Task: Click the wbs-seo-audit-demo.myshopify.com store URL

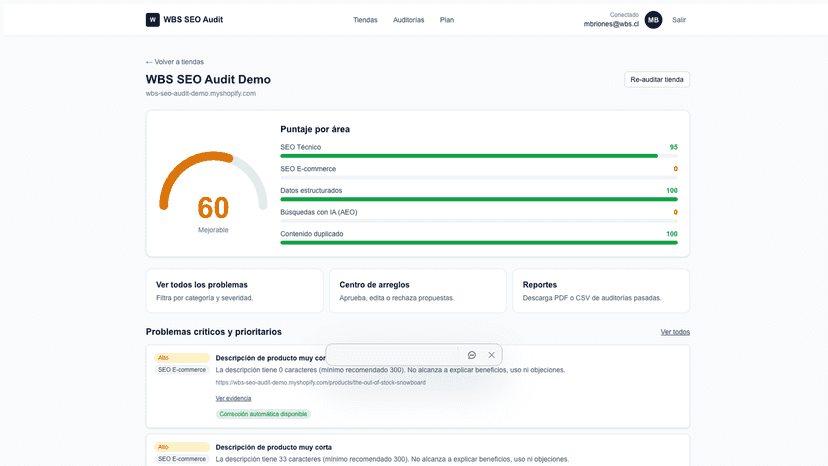Action: coord(201,94)
